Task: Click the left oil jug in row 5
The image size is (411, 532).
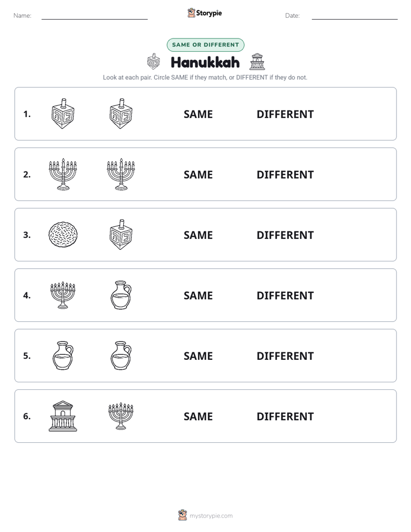Action: click(x=63, y=355)
